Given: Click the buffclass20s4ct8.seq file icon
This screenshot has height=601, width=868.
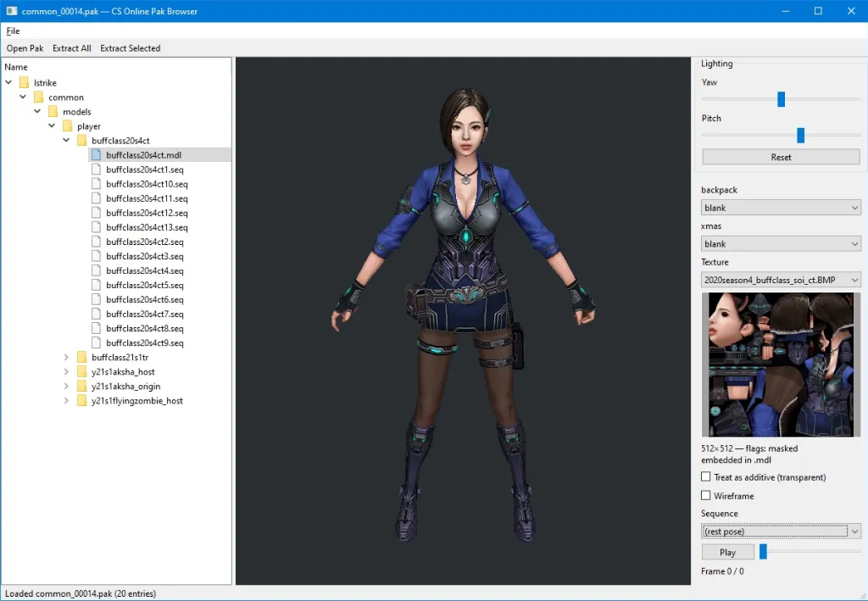Looking at the screenshot, I should coord(96,328).
